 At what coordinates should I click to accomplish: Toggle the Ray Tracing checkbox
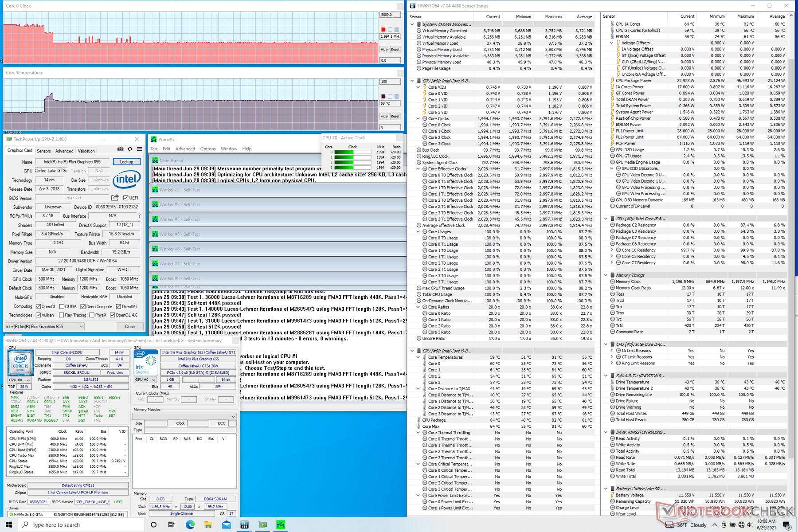pyautogui.click(x=62, y=315)
